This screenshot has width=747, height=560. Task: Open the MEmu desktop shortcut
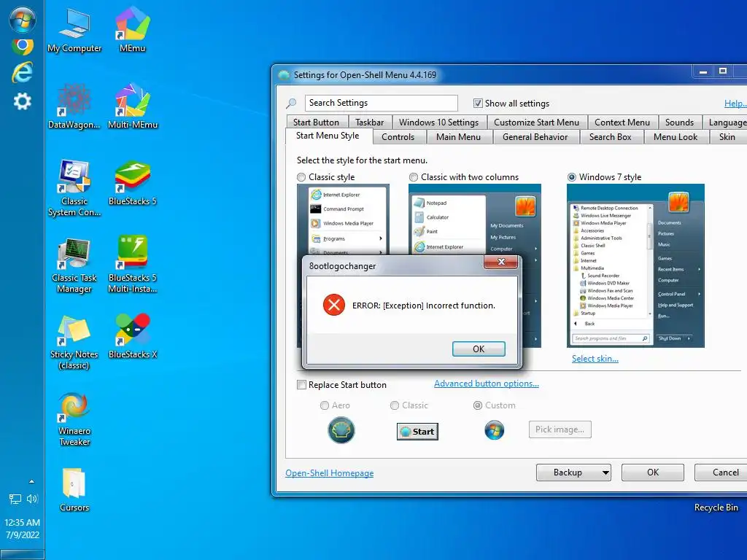pyautogui.click(x=133, y=31)
